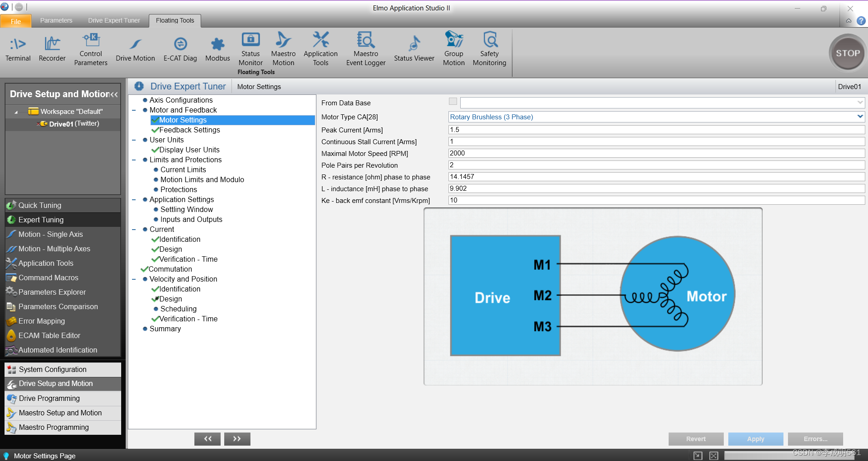The image size is (868, 461).
Task: Open Drive Motion tool
Action: 135,49
